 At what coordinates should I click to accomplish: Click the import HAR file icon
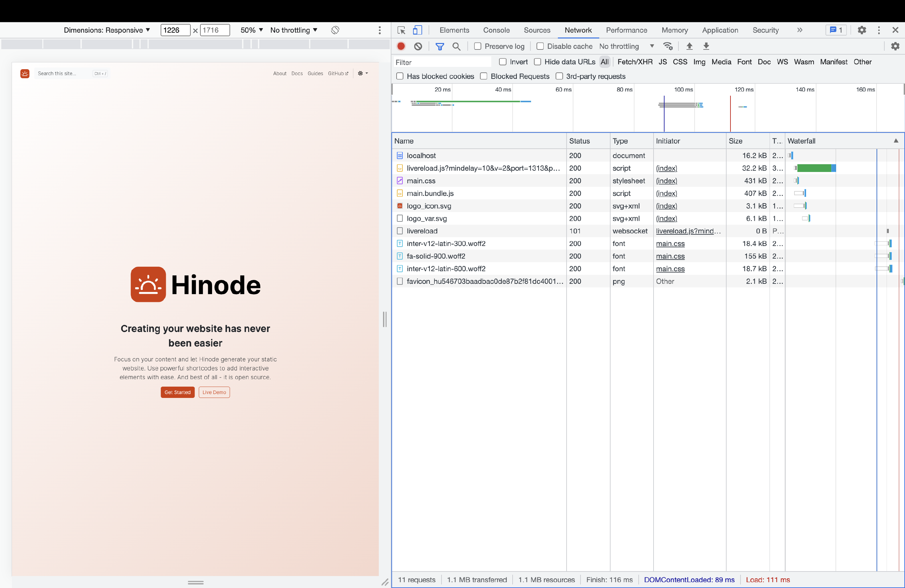tap(689, 46)
